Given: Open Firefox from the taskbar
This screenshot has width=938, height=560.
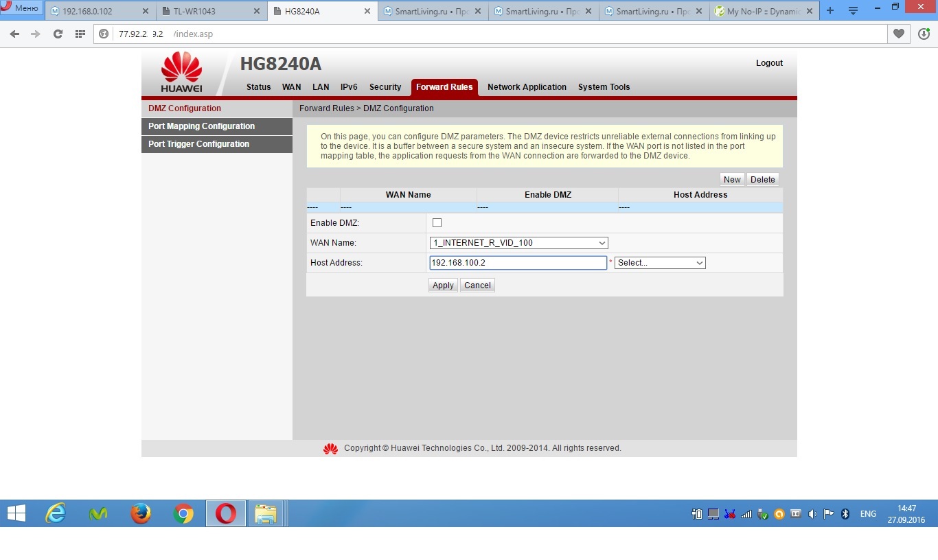Looking at the screenshot, I should click(141, 513).
